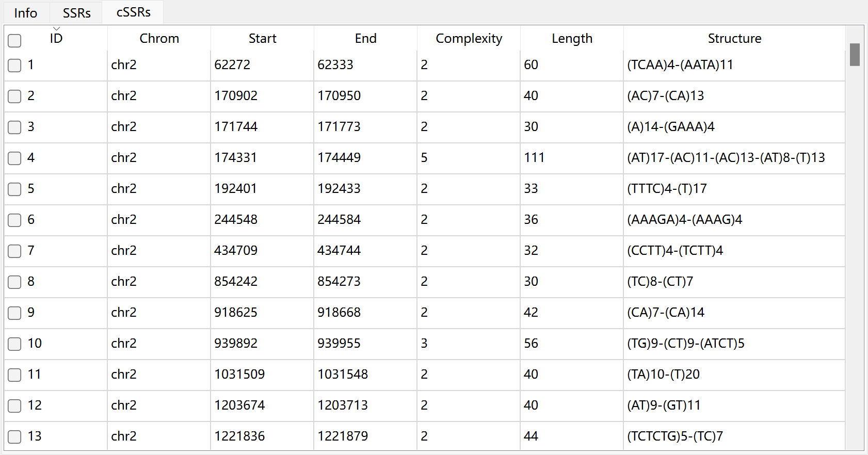The image size is (868, 455).
Task: Select the cSSRs tab
Action: click(133, 12)
